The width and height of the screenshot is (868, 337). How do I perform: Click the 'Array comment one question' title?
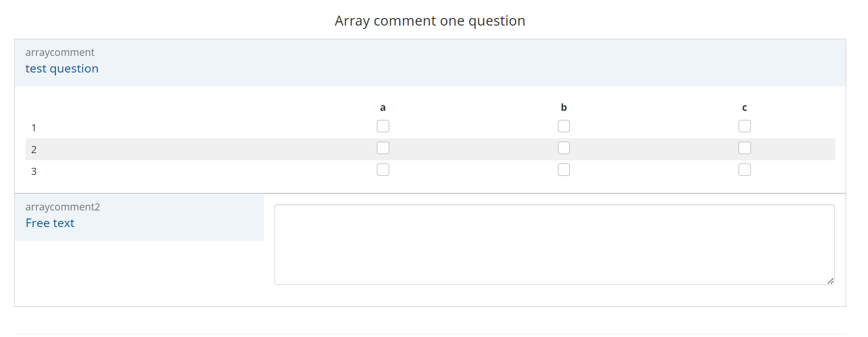pos(430,21)
